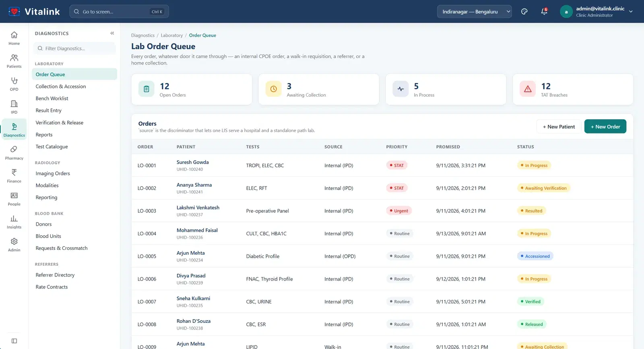Open the Home section in sidebar
The width and height of the screenshot is (644, 349).
pyautogui.click(x=14, y=38)
